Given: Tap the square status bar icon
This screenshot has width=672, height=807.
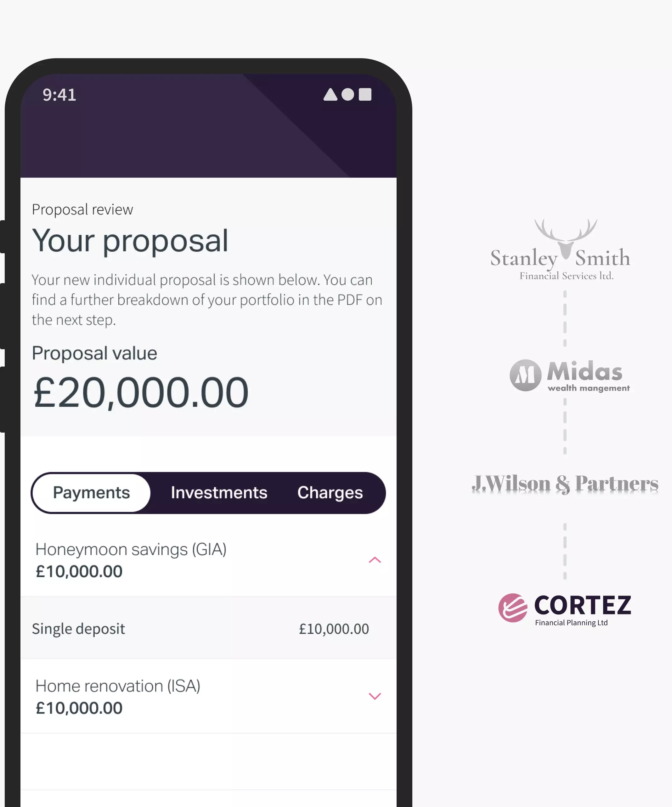Looking at the screenshot, I should [x=365, y=94].
